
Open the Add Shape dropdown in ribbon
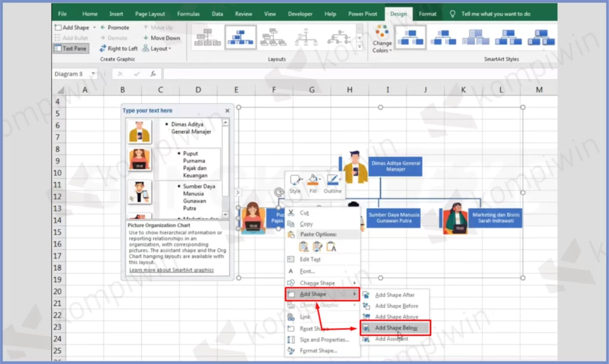click(x=92, y=27)
